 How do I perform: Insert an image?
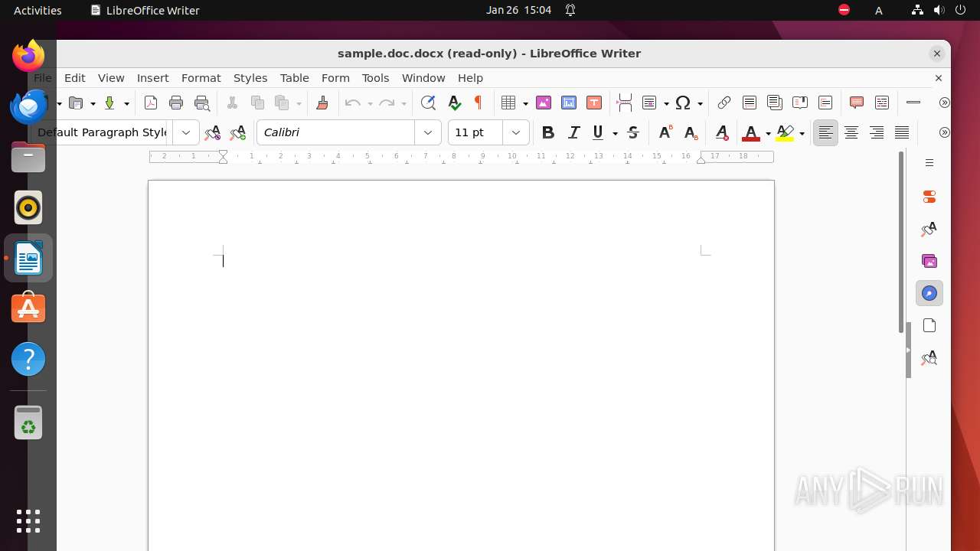(x=544, y=103)
